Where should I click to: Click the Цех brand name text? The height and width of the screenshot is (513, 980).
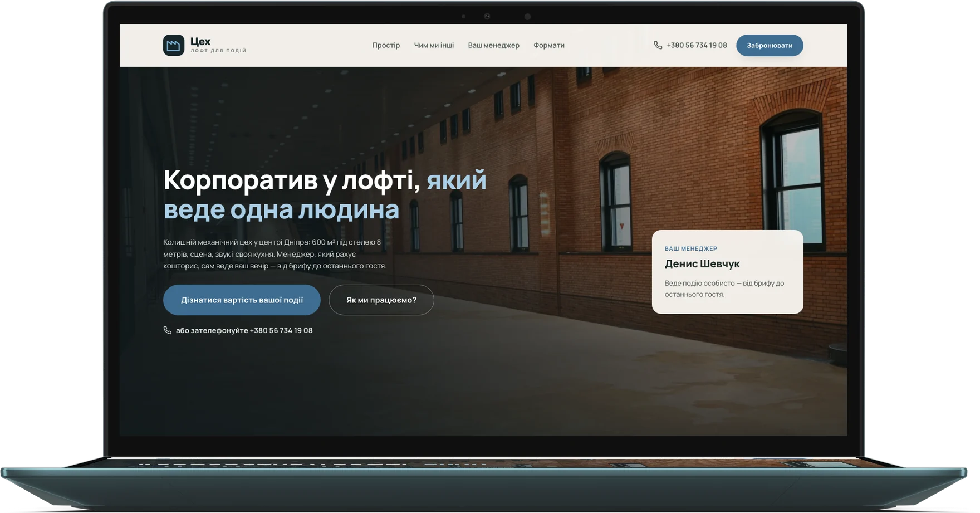[200, 41]
